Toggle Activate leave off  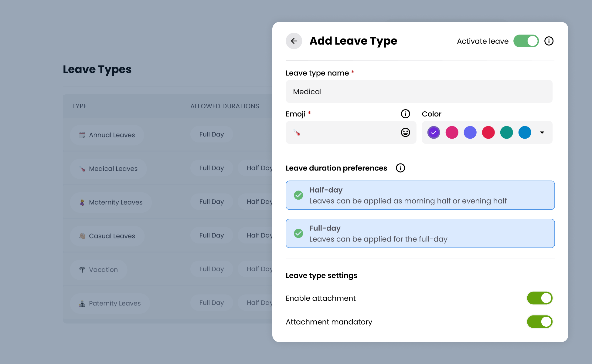526,41
